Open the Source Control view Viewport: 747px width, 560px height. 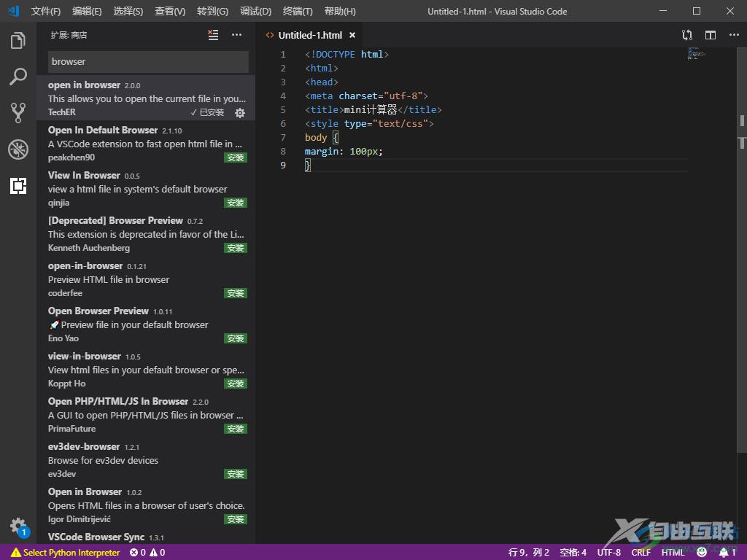[x=18, y=113]
